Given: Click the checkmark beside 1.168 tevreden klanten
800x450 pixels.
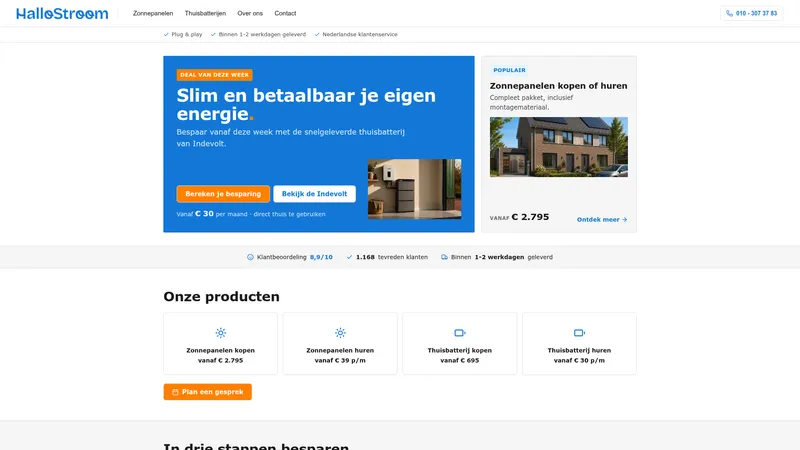Looking at the screenshot, I should (x=349, y=257).
